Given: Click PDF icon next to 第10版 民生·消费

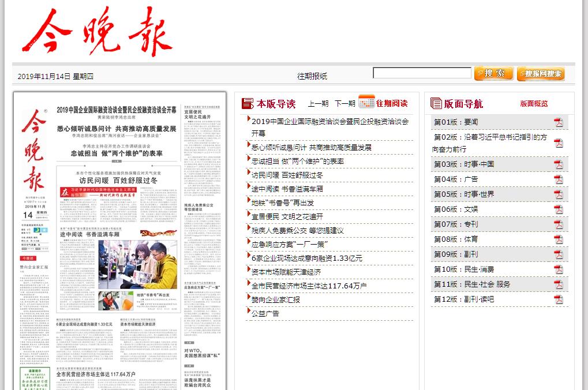Looking at the screenshot, I should tap(558, 269).
